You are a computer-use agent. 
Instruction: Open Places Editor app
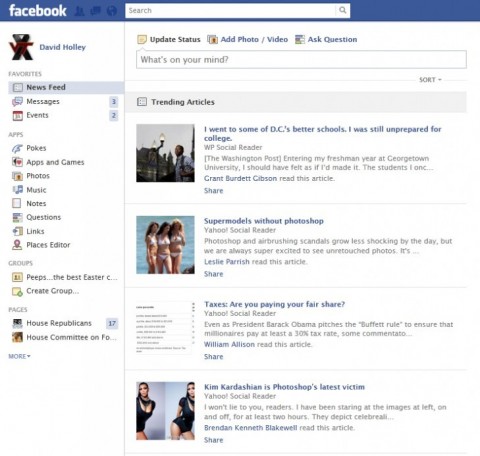tap(48, 245)
